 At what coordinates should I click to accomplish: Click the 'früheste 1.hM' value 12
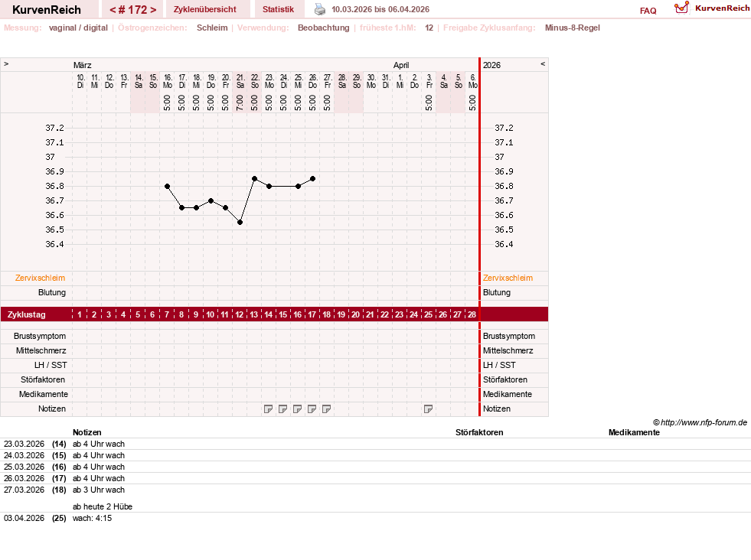[429, 28]
